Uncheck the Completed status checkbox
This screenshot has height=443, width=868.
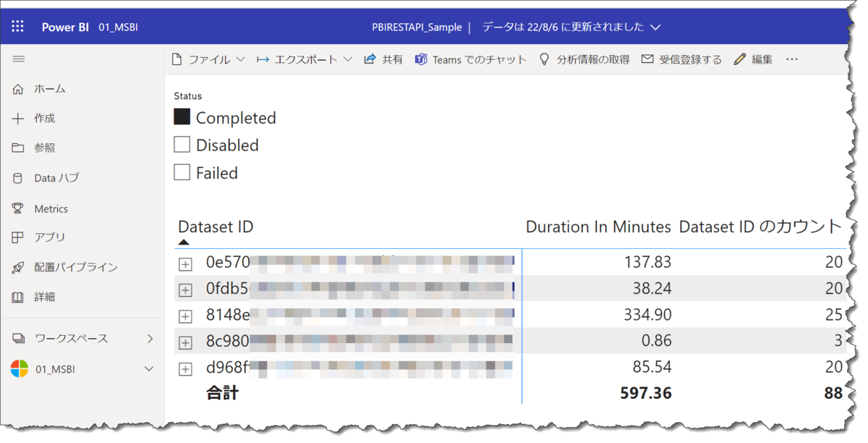click(x=182, y=117)
